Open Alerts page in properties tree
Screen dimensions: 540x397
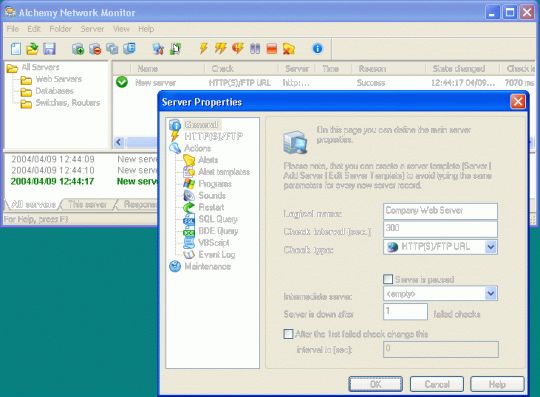pyautogui.click(x=208, y=160)
